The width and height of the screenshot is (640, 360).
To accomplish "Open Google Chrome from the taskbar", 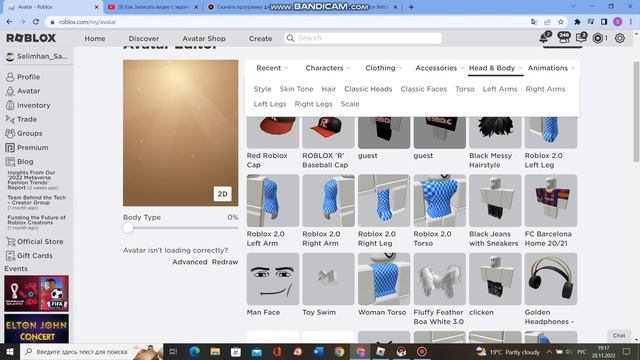I will [339, 351].
